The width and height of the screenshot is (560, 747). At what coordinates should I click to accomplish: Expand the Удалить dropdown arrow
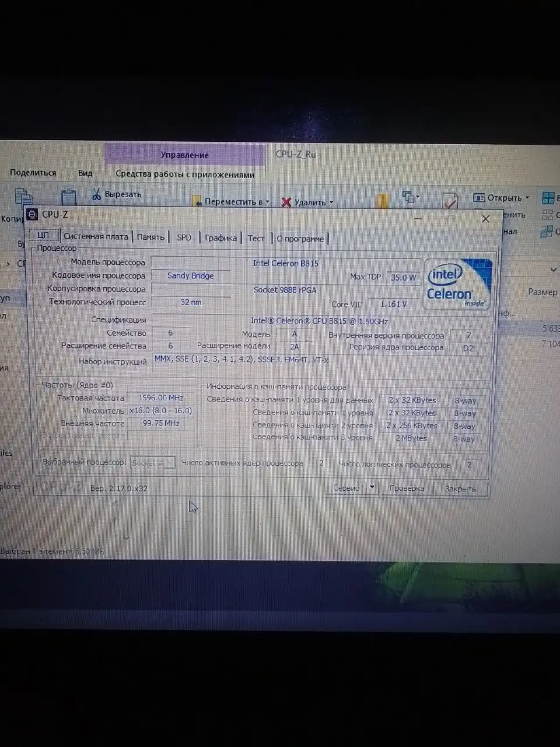[x=331, y=203]
